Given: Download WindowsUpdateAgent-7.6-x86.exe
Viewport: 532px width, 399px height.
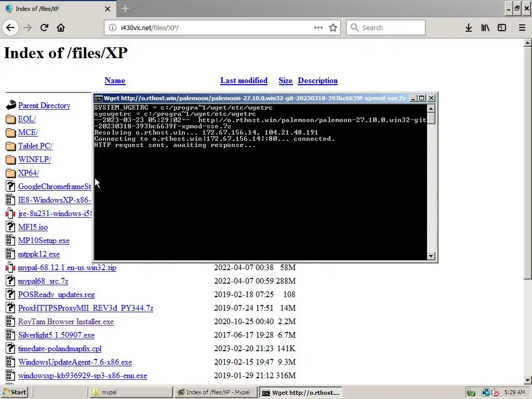Looking at the screenshot, I should pos(75,362).
